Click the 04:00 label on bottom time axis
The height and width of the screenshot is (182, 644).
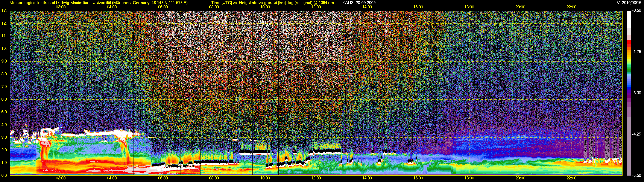click(112, 178)
